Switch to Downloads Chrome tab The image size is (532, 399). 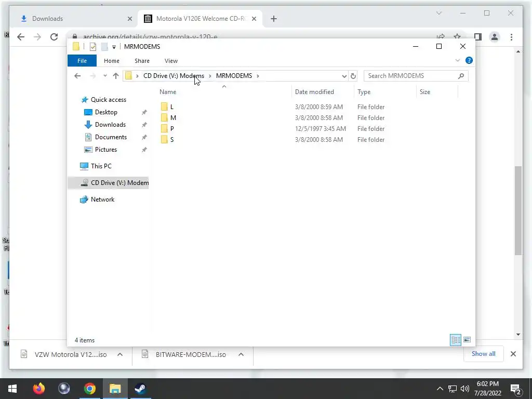[74, 19]
